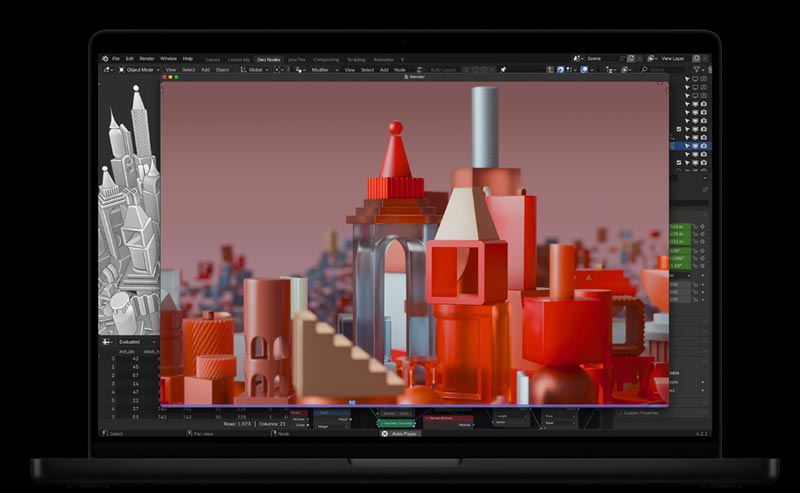Image resolution: width=800 pixels, height=493 pixels.
Task: Open the Global transform orientation dropdown
Action: (x=257, y=70)
